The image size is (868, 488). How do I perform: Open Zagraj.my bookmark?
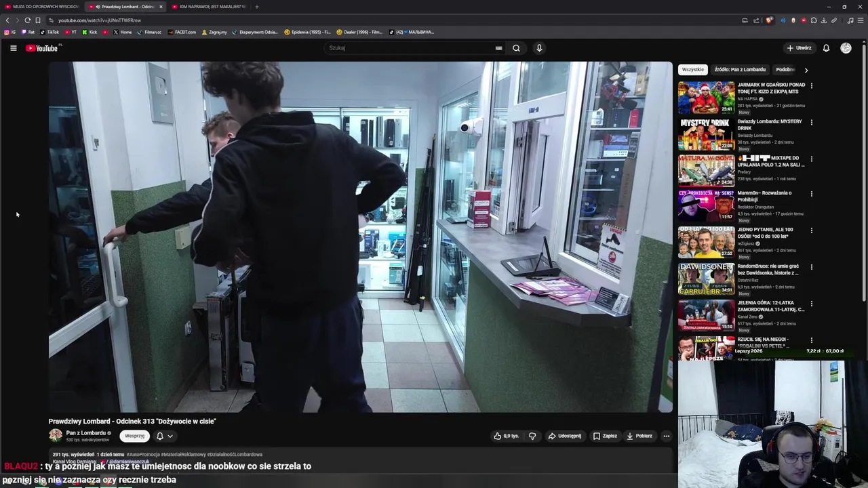214,32
